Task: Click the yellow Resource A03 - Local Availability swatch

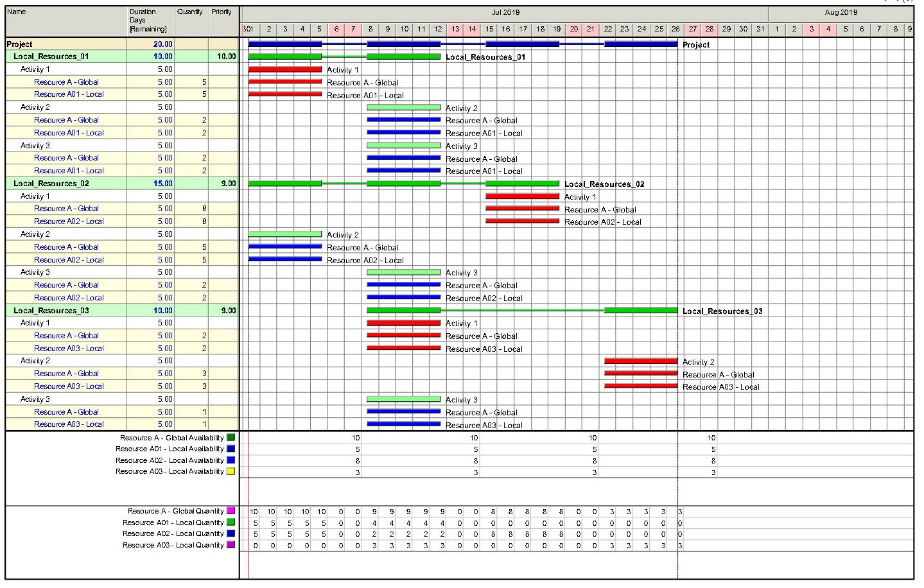Action: (231, 471)
